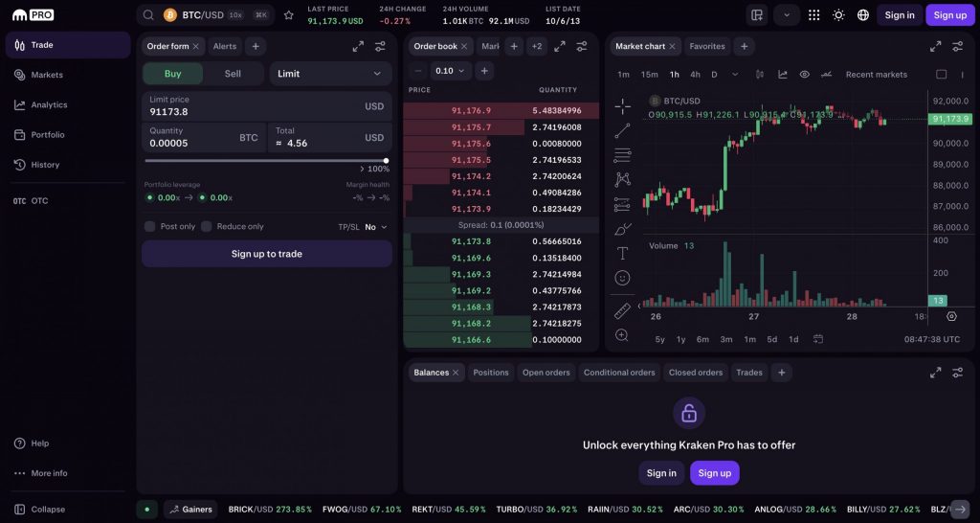The image size is (980, 523).
Task: Select the ruler measure tool
Action: [x=622, y=311]
